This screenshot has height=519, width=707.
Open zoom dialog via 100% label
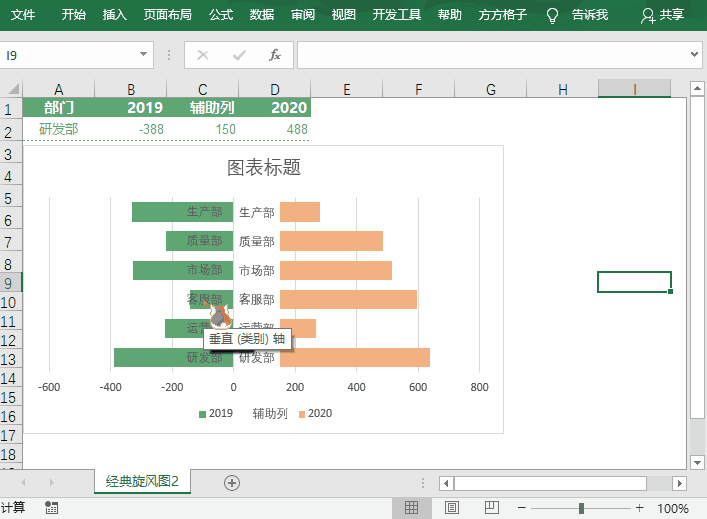(x=673, y=508)
